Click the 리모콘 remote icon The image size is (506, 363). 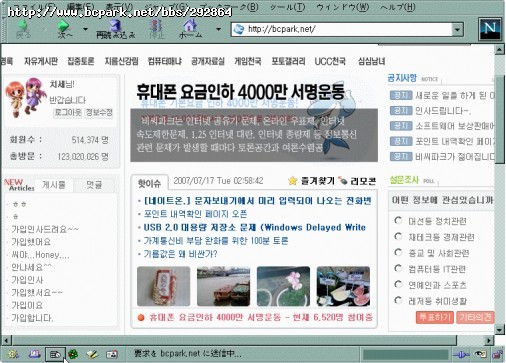coord(343,181)
